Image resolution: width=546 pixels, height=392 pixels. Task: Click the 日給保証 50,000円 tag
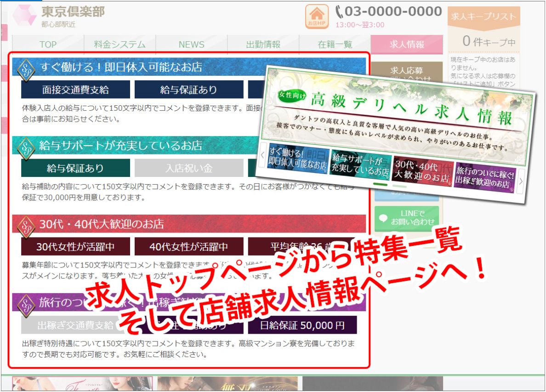click(302, 325)
